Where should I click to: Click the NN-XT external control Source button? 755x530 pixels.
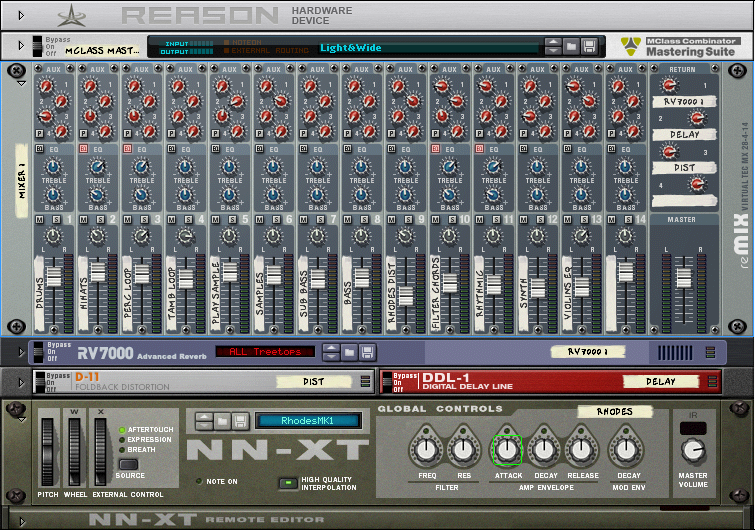(128, 465)
